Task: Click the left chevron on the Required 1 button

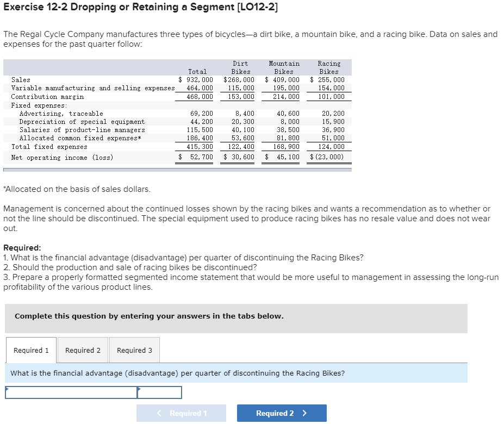Action: click(159, 413)
